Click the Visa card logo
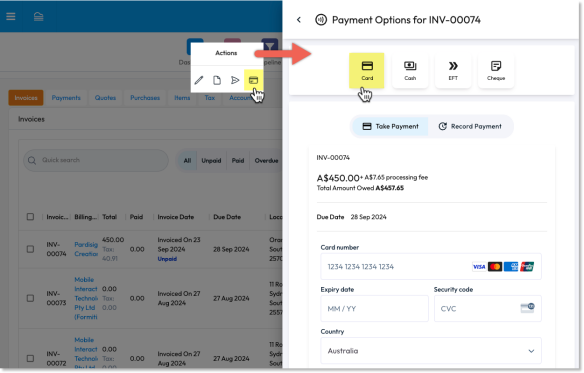The image size is (584, 373). (479, 267)
